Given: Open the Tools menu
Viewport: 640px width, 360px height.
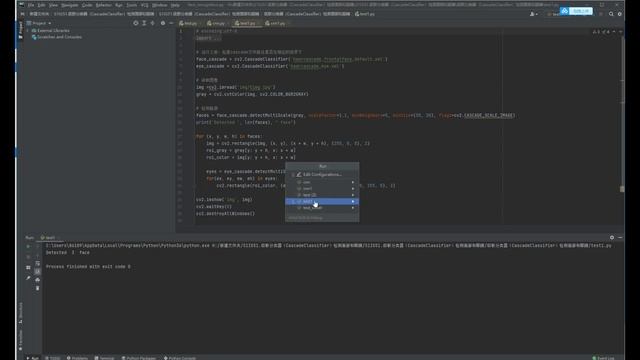Looking at the screenshot, I should click(x=131, y=5).
